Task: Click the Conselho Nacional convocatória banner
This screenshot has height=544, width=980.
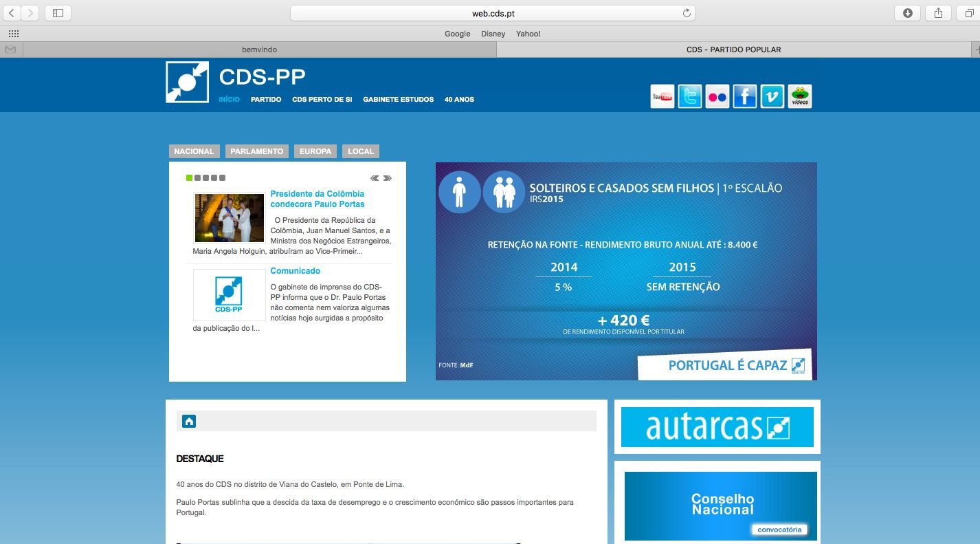Action: [x=721, y=505]
